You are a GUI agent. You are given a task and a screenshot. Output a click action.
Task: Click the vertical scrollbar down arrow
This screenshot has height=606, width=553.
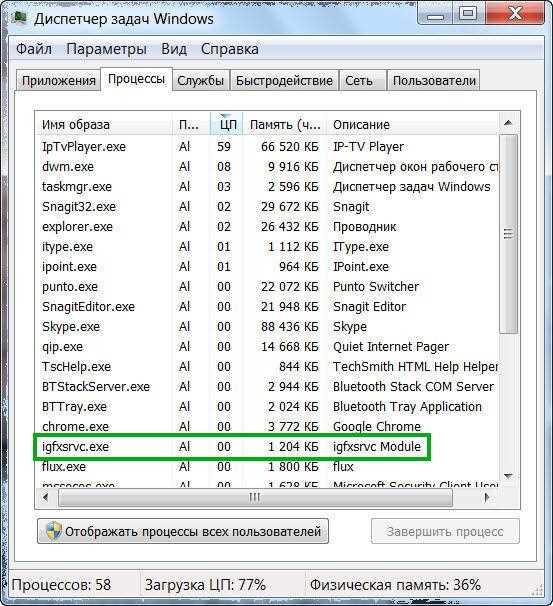tap(508, 476)
